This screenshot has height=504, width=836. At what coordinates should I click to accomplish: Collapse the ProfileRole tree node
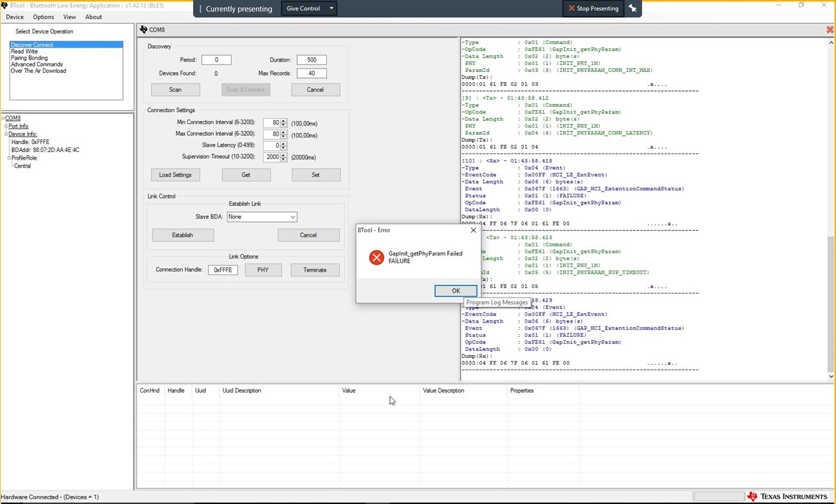click(x=9, y=158)
